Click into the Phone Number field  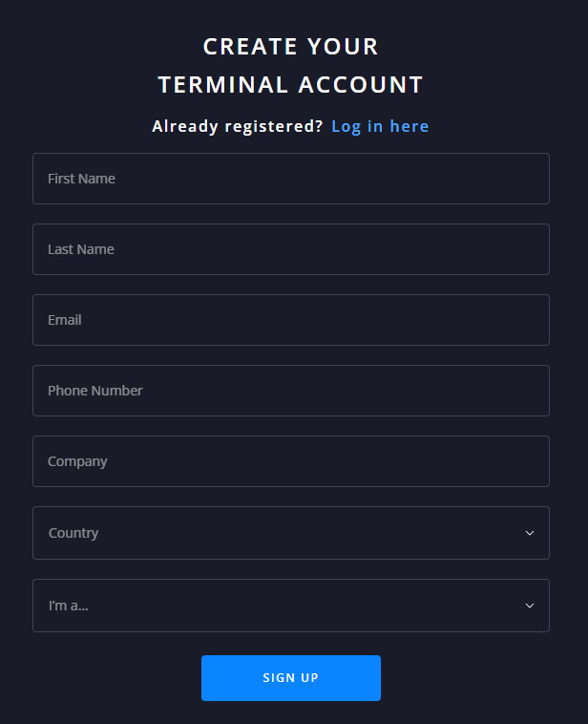click(x=290, y=391)
